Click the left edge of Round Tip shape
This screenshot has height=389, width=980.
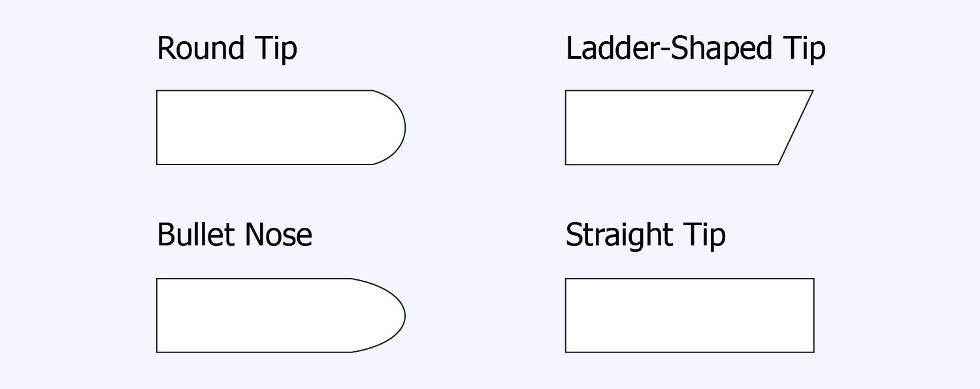coord(157,127)
